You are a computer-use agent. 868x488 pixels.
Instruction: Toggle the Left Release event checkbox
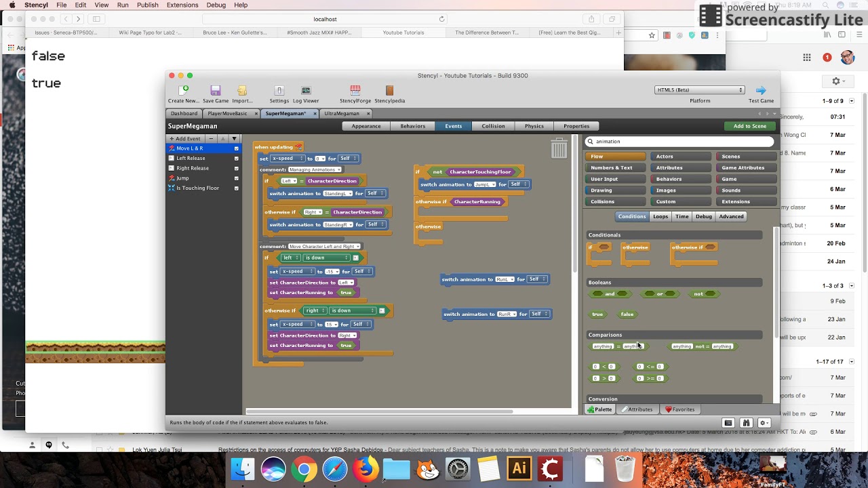pos(237,158)
